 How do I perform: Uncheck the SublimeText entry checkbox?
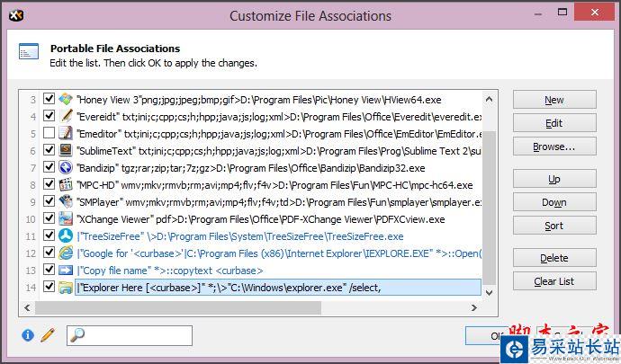(49, 150)
